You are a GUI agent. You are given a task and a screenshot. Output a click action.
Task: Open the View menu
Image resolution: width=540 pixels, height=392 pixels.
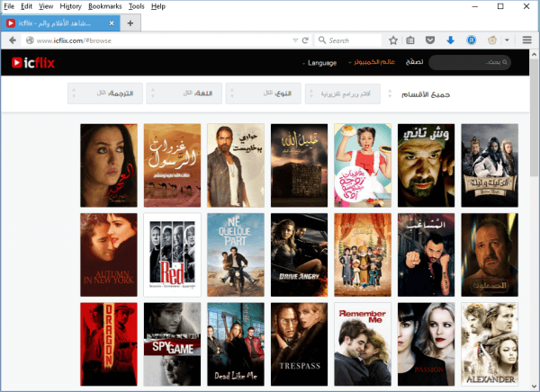point(46,6)
